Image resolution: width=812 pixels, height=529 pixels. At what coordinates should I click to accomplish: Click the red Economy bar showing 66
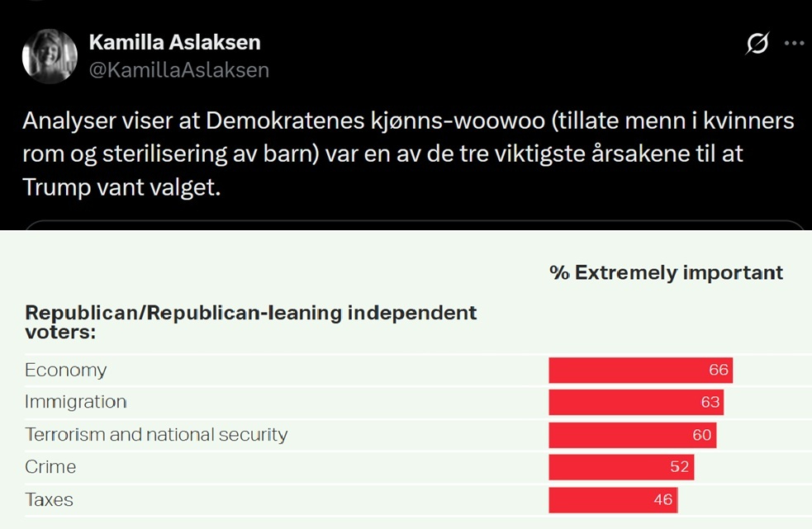point(640,370)
